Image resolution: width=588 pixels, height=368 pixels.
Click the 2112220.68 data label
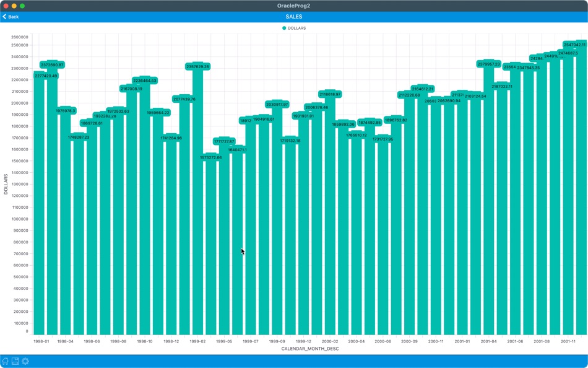pos(409,95)
